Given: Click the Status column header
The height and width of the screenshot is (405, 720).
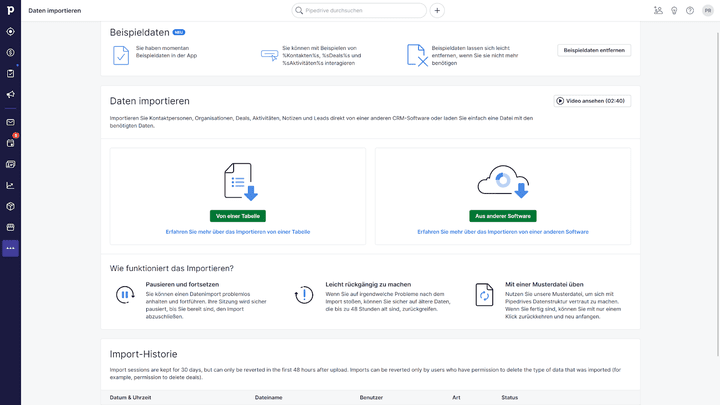Looking at the screenshot, I should [x=510, y=398].
